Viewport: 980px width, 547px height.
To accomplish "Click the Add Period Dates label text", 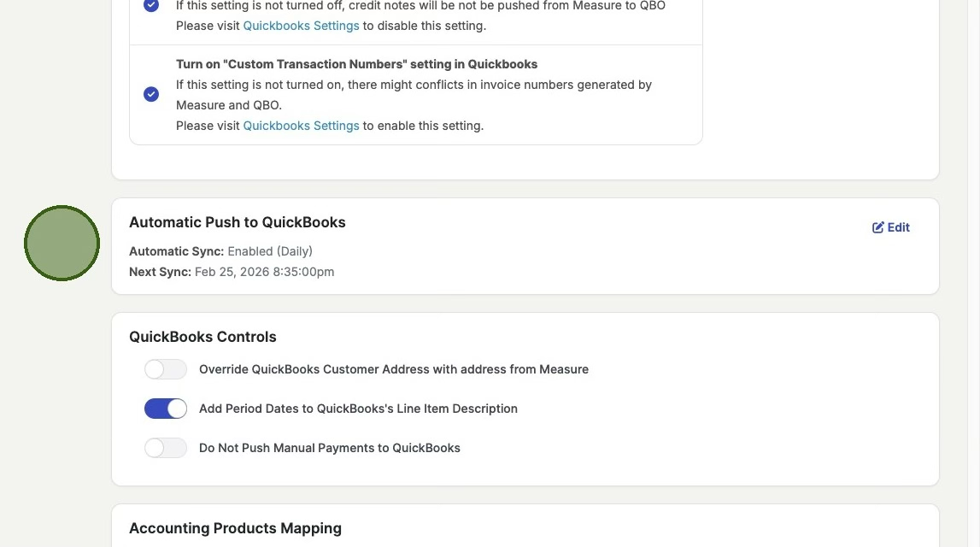I will (x=358, y=409).
